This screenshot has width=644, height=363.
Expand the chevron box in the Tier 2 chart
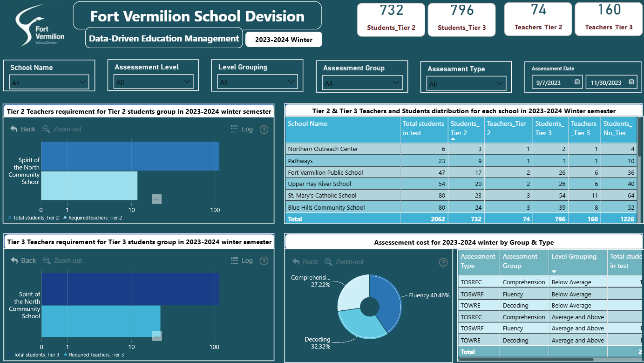tap(157, 199)
